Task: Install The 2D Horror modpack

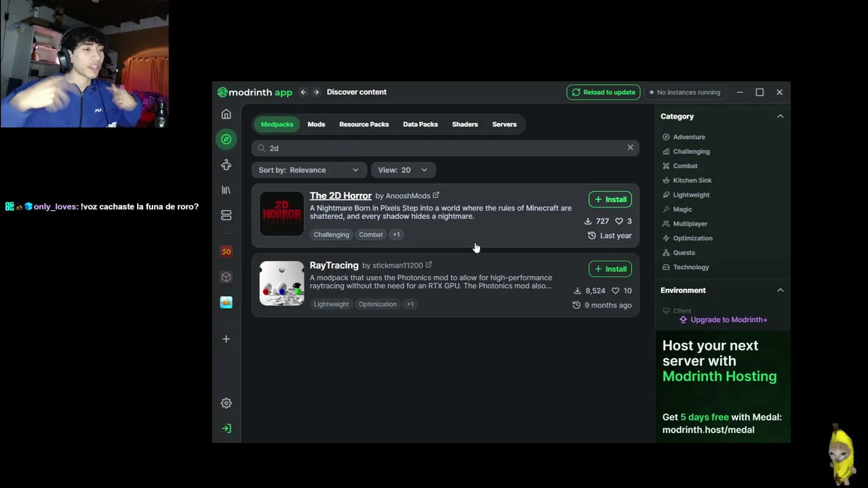Action: tap(610, 199)
